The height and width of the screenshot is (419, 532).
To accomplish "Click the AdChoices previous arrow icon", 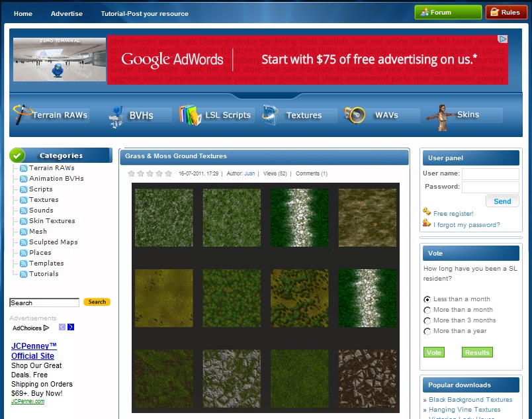I will coord(62,327).
